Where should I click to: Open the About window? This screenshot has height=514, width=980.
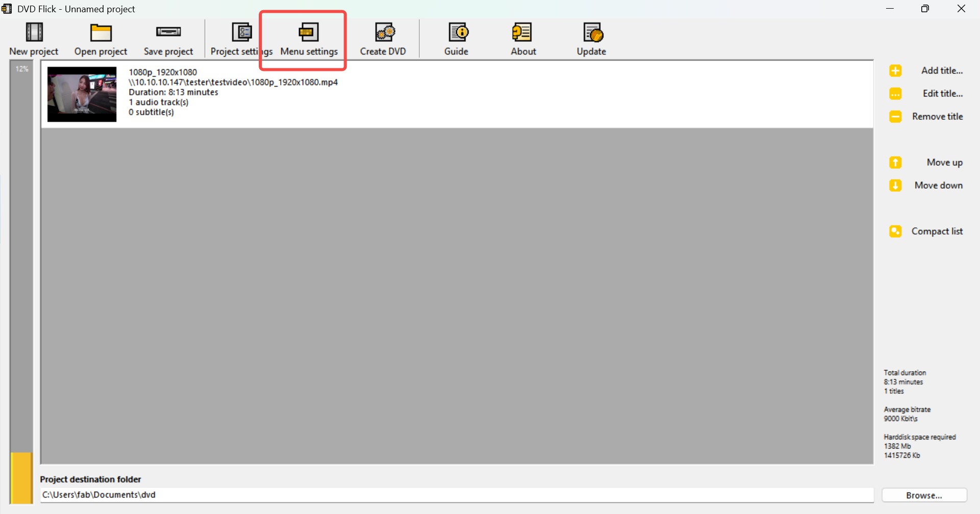point(523,38)
